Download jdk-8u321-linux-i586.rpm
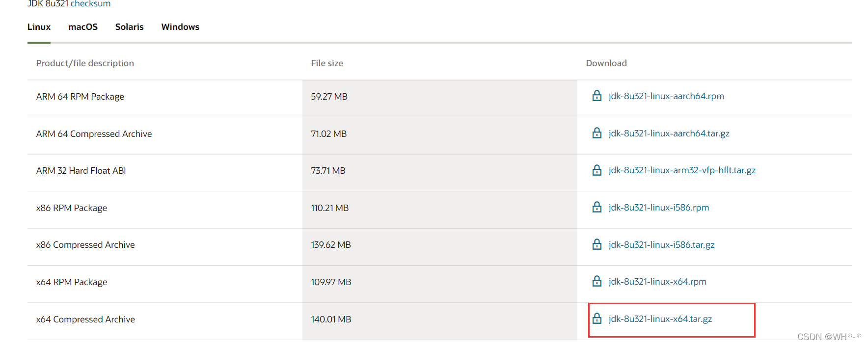The height and width of the screenshot is (345, 868). click(x=659, y=208)
